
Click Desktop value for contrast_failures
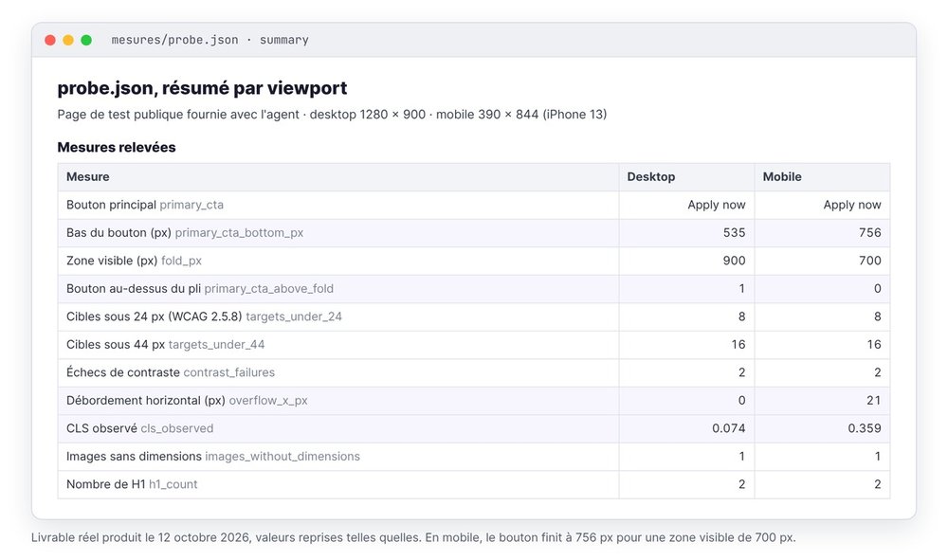point(742,372)
